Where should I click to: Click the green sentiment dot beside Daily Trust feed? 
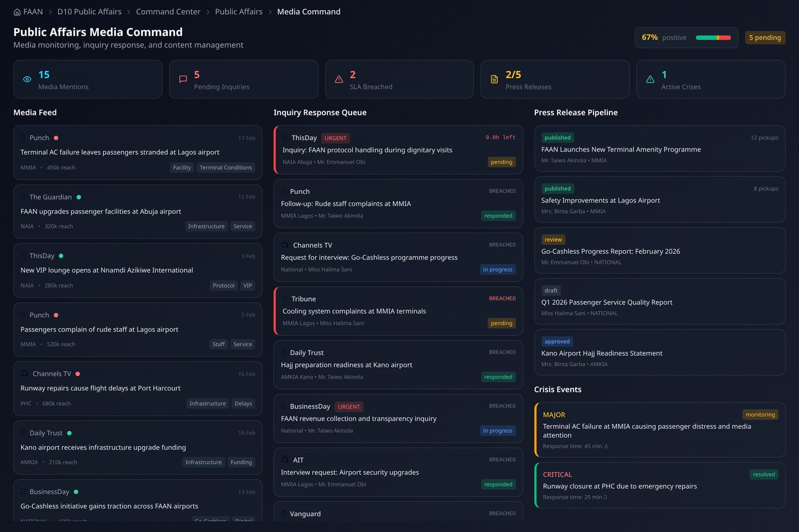coord(70,433)
